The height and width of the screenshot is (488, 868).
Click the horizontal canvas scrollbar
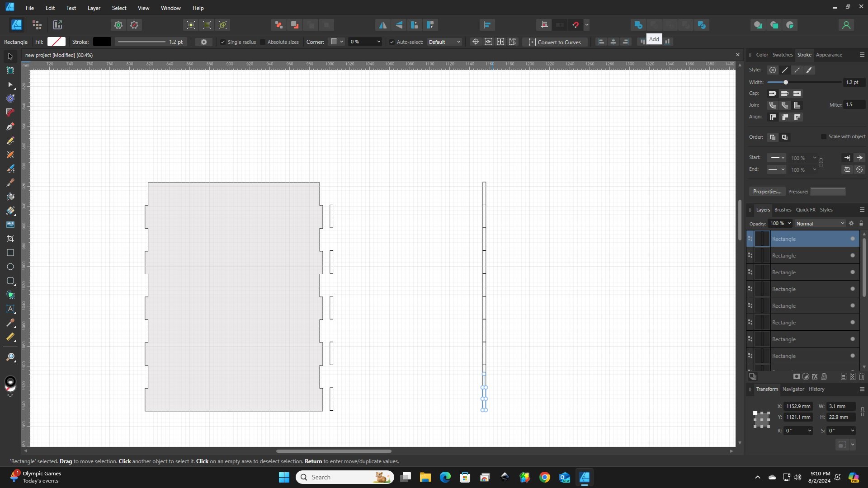(334, 451)
